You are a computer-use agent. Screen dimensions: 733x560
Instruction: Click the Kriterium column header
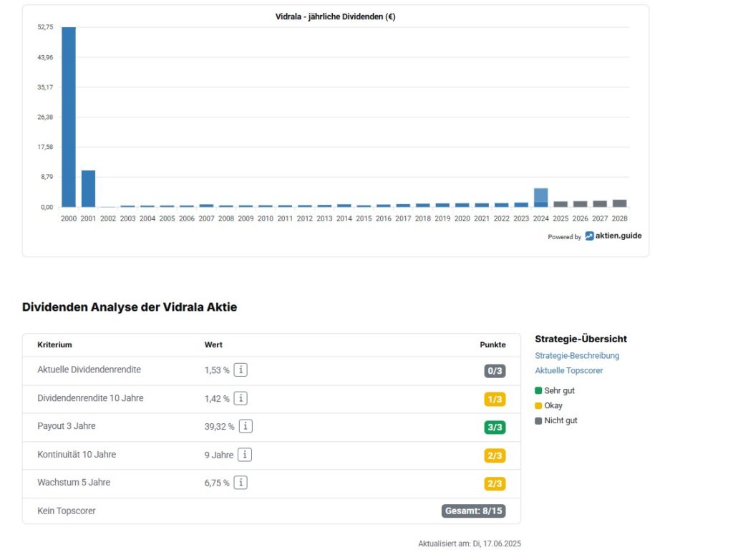pyautogui.click(x=54, y=344)
